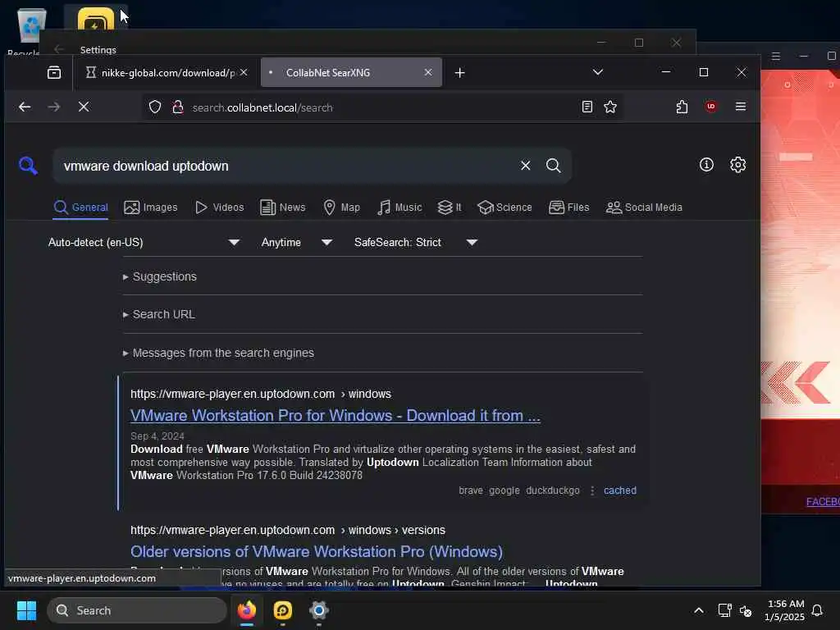Screen dimensions: 840x630
Task: Switch to Music category
Action: 399,208
